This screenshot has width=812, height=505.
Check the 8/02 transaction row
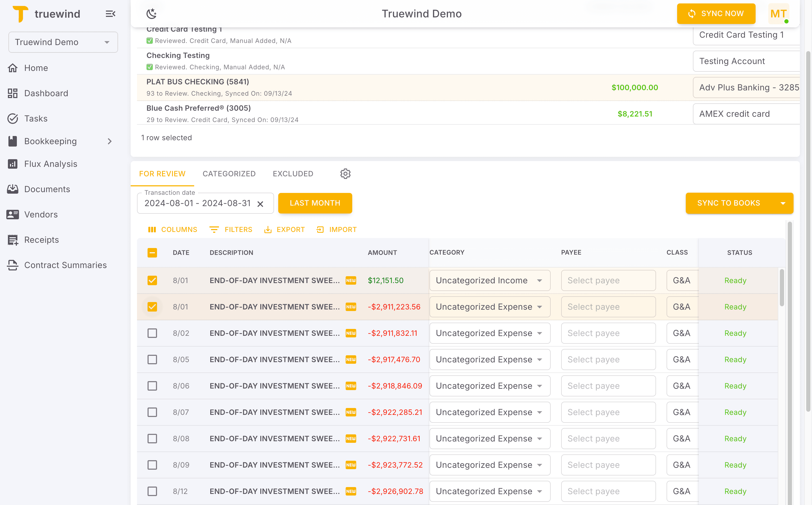pos(152,333)
